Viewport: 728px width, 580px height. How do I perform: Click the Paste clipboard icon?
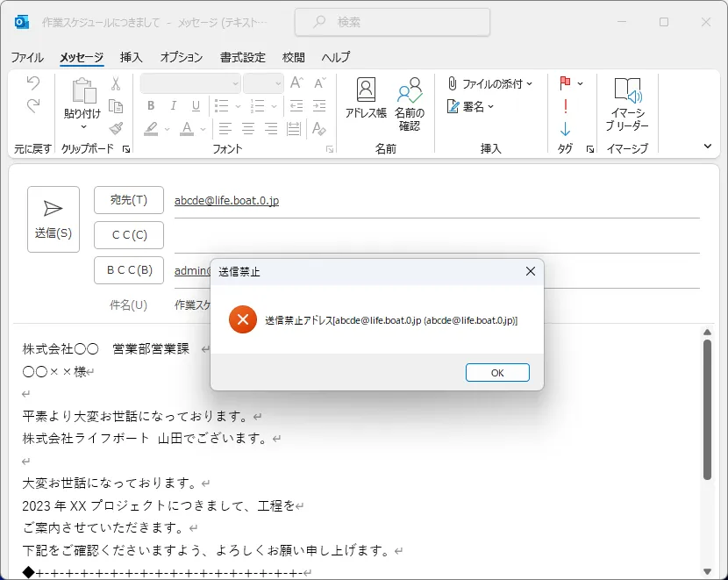(83, 90)
